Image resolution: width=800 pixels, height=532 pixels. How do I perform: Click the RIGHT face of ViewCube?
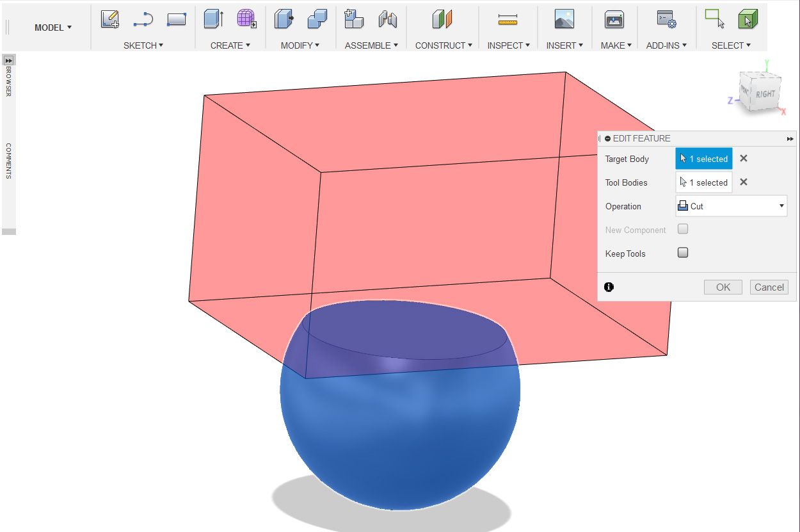(x=766, y=94)
